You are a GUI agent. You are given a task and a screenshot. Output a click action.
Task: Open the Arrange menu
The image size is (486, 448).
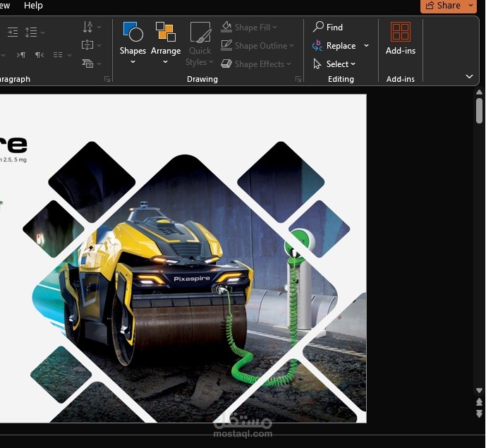(166, 42)
